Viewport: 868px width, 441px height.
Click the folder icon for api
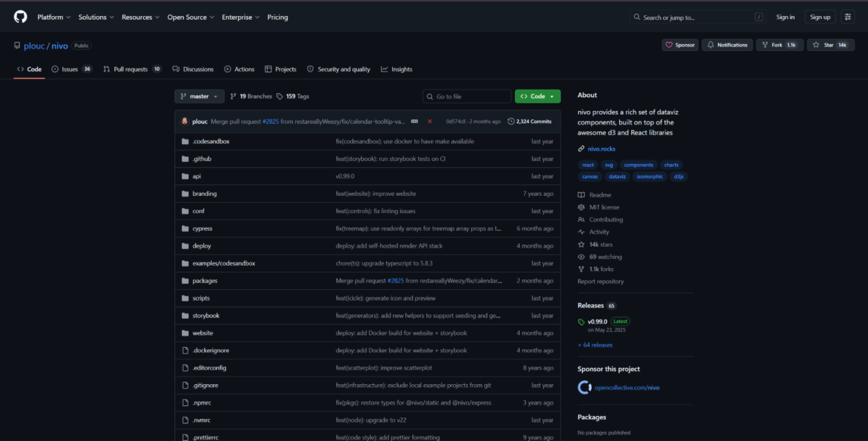click(x=185, y=176)
